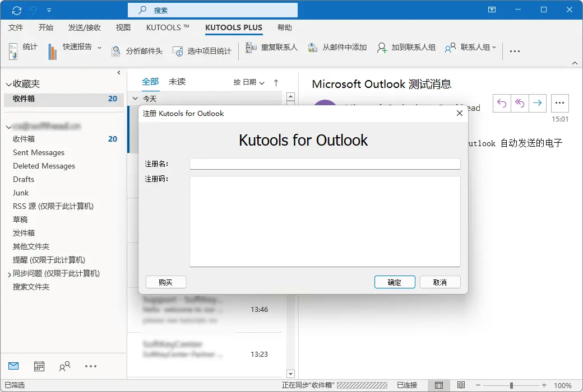Switch to the 发送/接收 ribbon tab
583x392 pixels.
pyautogui.click(x=85, y=27)
